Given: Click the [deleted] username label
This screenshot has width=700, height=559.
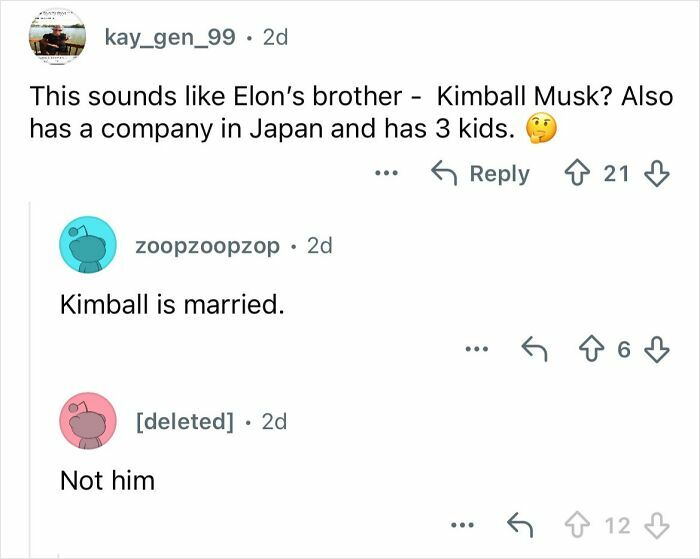Looking at the screenshot, I should [x=185, y=421].
